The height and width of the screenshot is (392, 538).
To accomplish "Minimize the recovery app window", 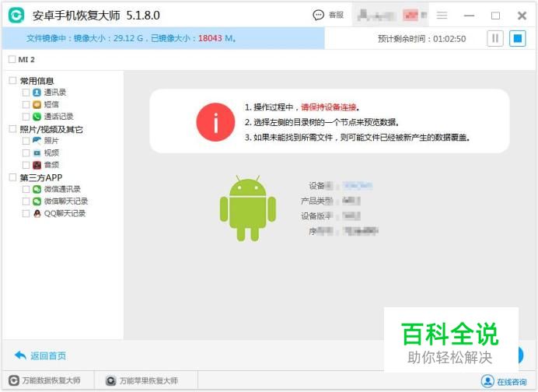I will pos(469,16).
